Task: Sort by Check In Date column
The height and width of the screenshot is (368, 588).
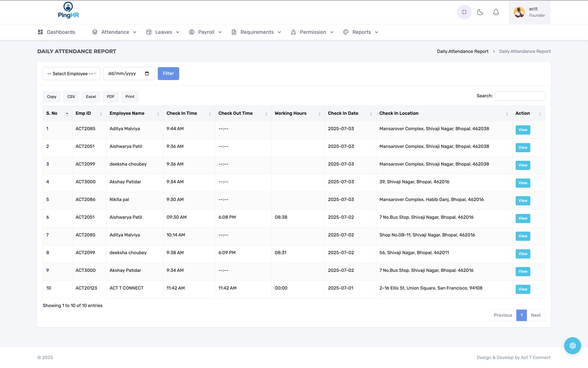Action: [x=349, y=113]
